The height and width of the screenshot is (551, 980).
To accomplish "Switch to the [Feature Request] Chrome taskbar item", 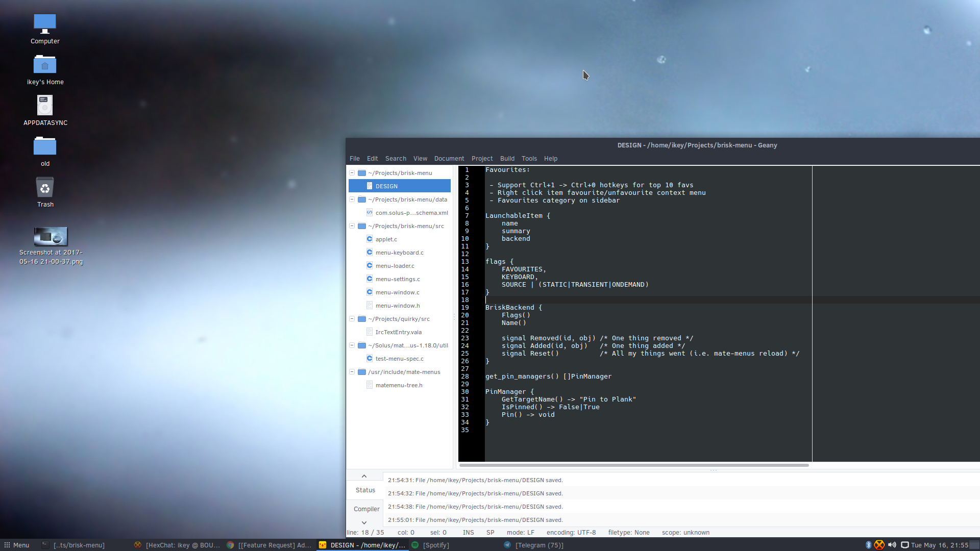I will point(269,545).
